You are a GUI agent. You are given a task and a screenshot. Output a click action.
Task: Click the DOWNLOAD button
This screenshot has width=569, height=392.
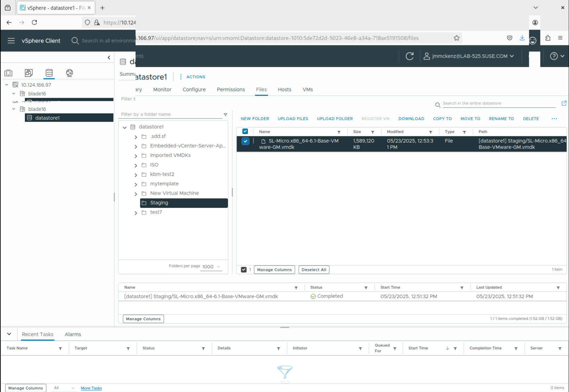(411, 119)
